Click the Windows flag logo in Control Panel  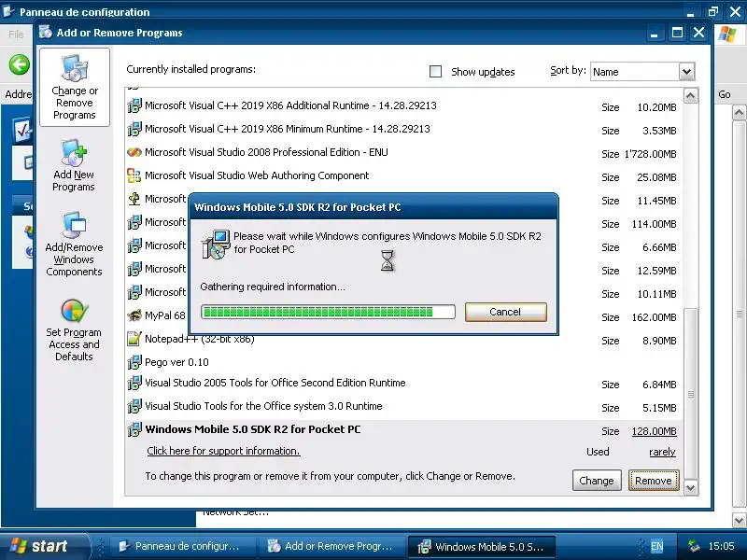[x=727, y=34]
